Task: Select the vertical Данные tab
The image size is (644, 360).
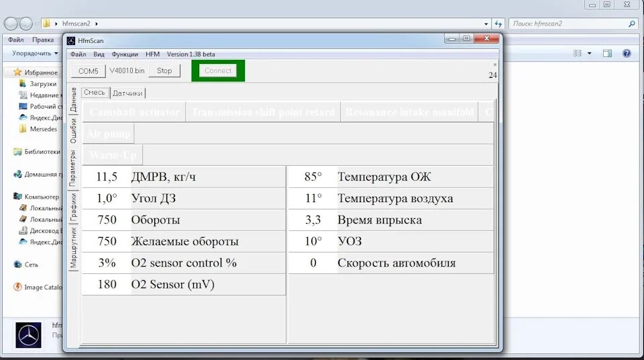Action: pos(73,100)
